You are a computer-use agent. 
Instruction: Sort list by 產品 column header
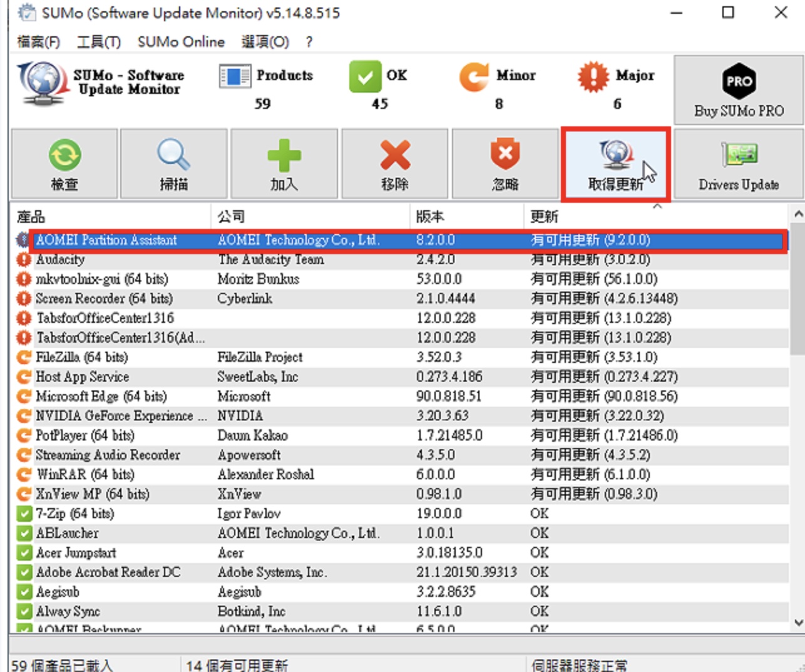coord(111,216)
